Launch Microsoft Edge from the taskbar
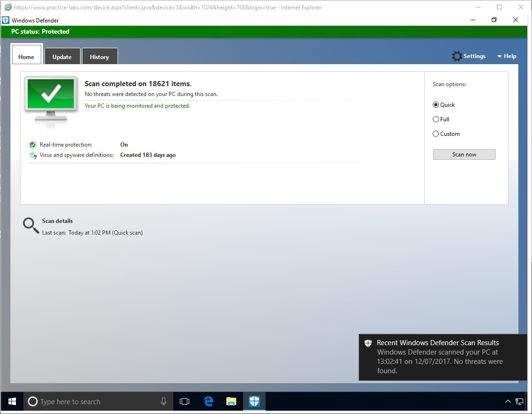Image resolution: width=532 pixels, height=414 pixels. click(208, 401)
